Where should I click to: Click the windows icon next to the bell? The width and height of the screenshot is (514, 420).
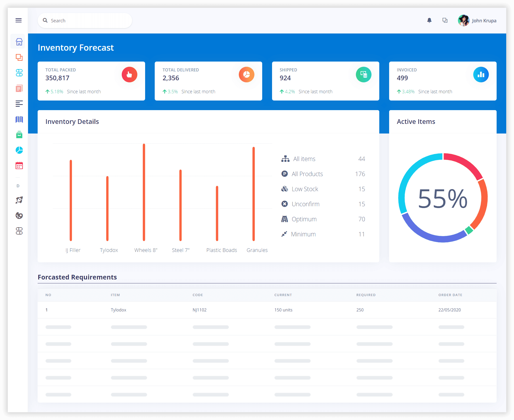pyautogui.click(x=445, y=20)
